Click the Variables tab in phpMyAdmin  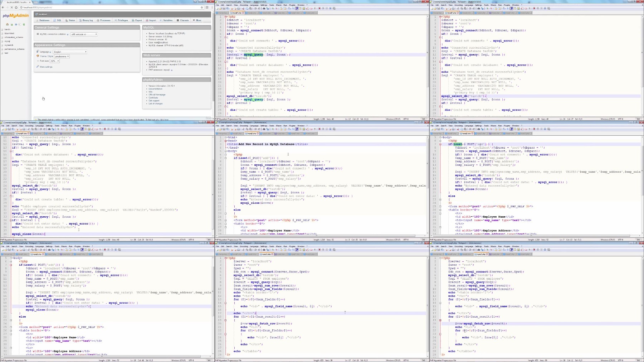pos(166,20)
